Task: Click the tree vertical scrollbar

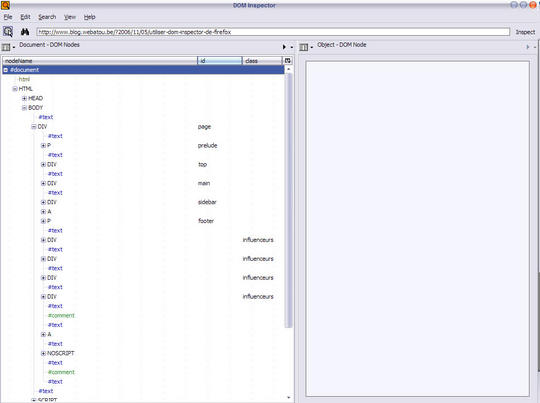Action: (289, 200)
